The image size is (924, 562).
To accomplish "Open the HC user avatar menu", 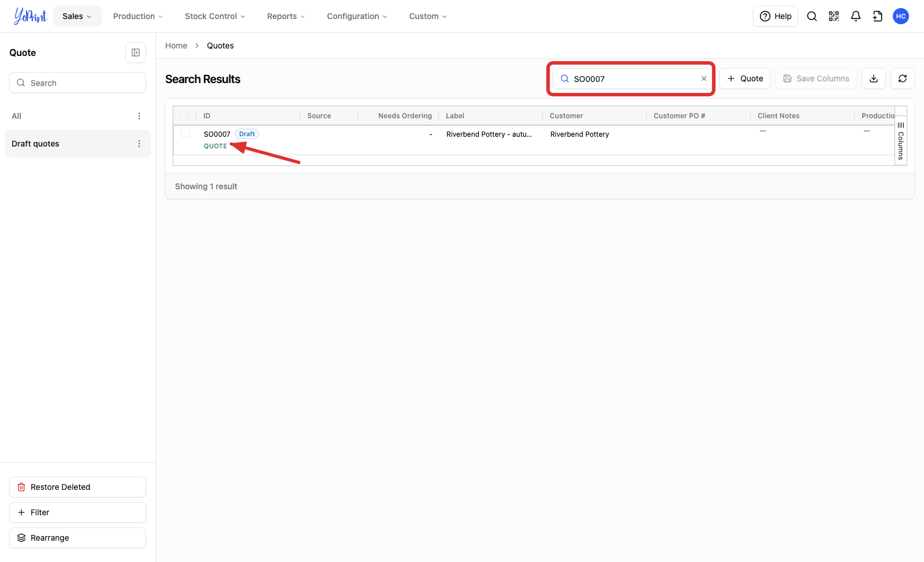I will (901, 16).
